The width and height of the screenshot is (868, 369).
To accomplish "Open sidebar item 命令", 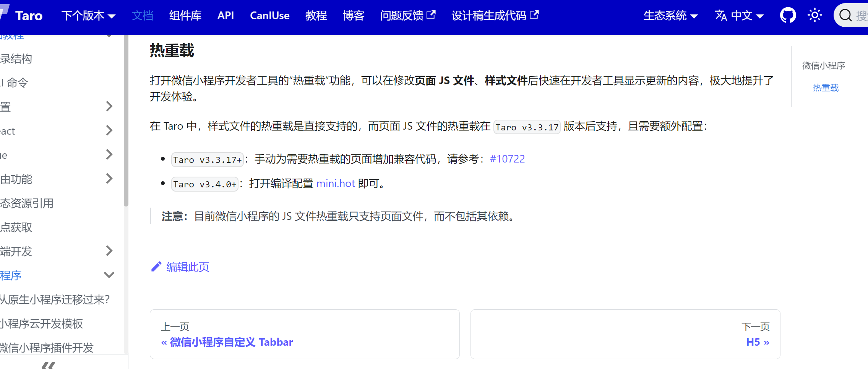I will tap(14, 83).
